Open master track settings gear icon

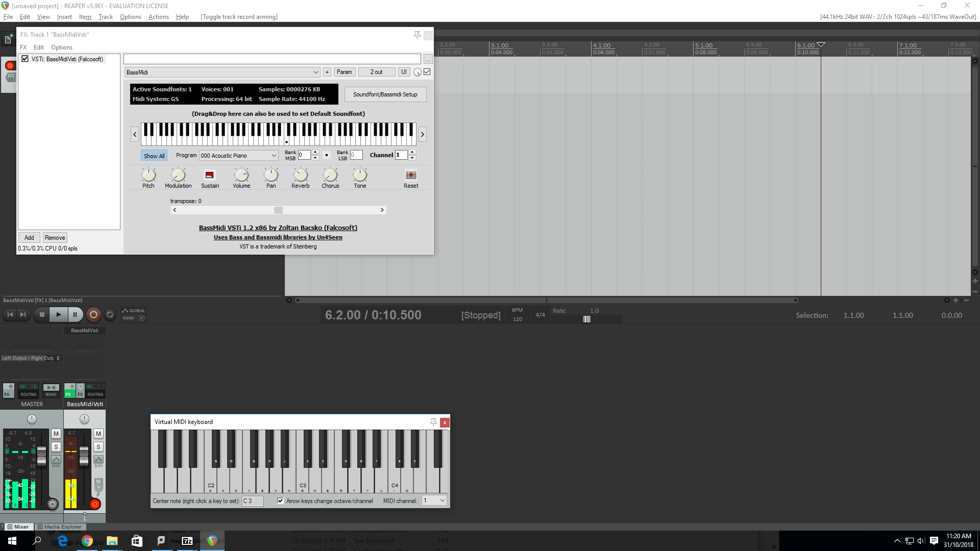[53, 504]
